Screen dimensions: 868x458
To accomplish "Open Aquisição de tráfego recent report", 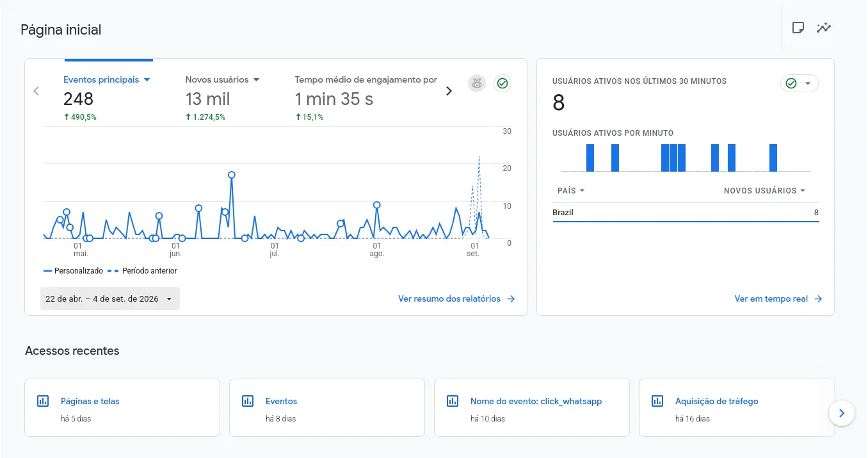I will pyautogui.click(x=737, y=408).
